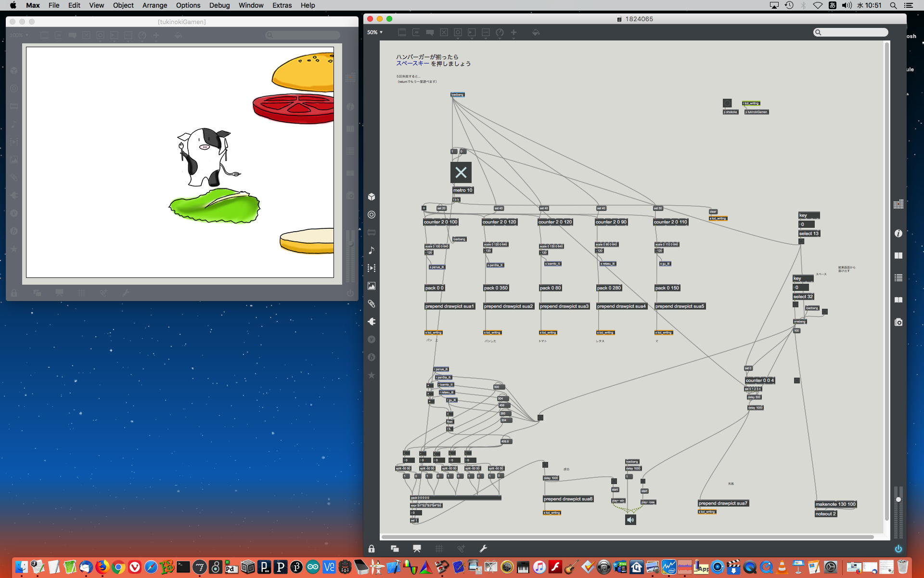Click the Objects cube icon in sidebar
The width and height of the screenshot is (924, 578).
click(372, 197)
